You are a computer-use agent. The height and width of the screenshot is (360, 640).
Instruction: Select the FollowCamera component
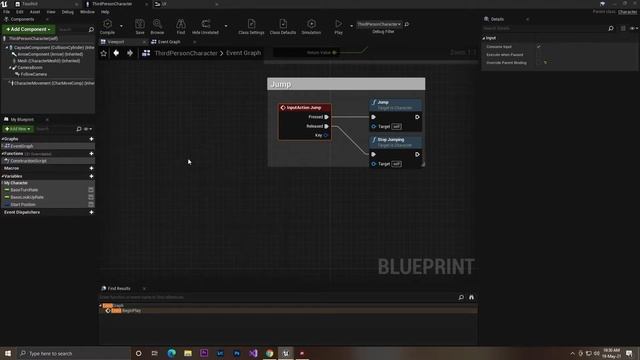34,74
